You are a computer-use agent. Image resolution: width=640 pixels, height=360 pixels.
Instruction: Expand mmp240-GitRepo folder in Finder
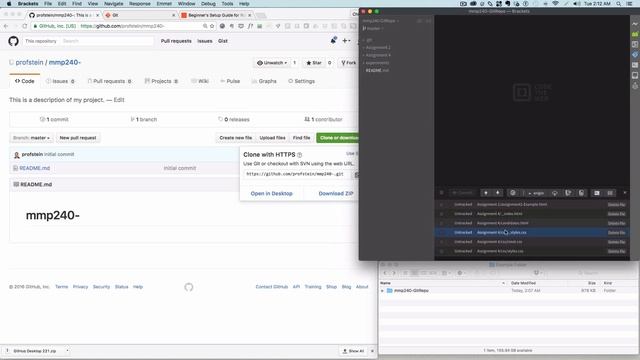382,291
